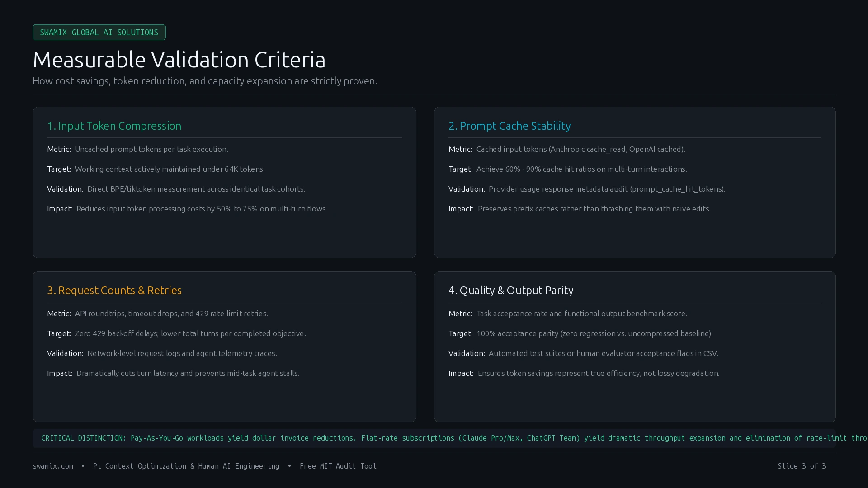Click the Quality & Output Parity heading
The height and width of the screenshot is (488, 868).
pyautogui.click(x=511, y=291)
